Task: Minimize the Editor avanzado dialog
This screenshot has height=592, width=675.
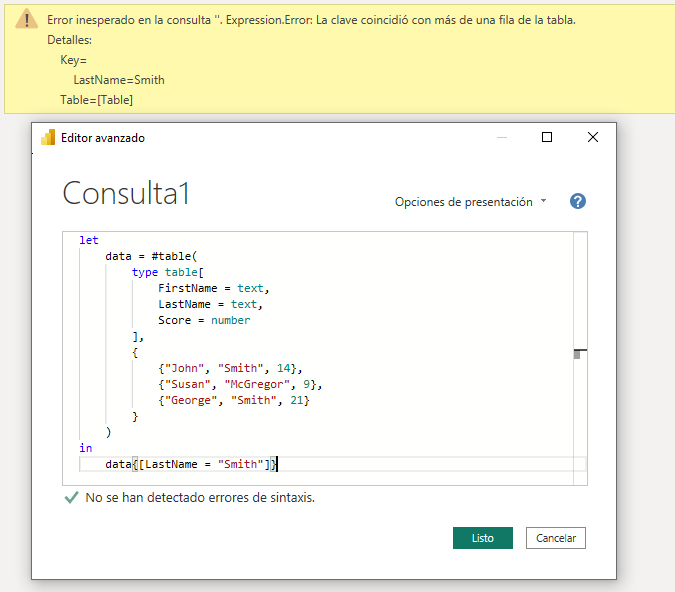Action: pos(501,138)
